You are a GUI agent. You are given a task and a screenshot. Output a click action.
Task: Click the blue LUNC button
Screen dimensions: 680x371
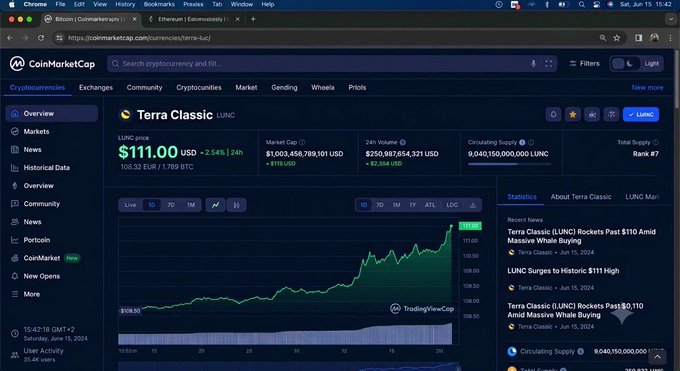pos(641,115)
